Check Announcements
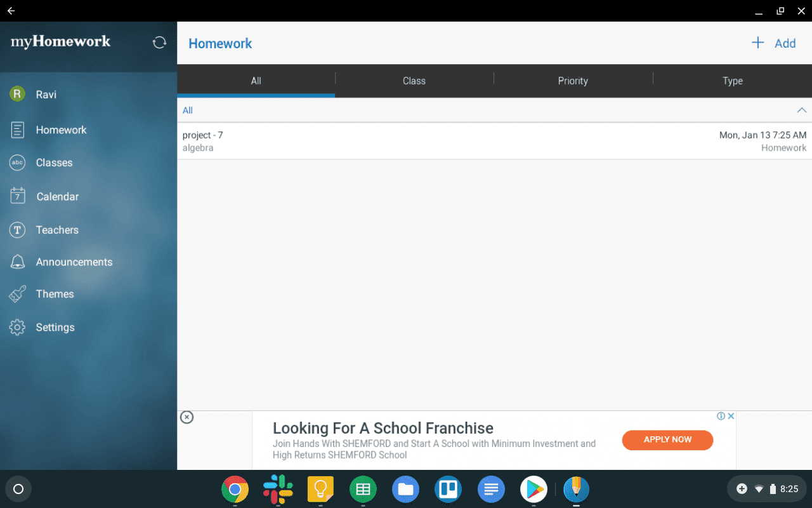Image resolution: width=812 pixels, height=508 pixels. pos(74,262)
